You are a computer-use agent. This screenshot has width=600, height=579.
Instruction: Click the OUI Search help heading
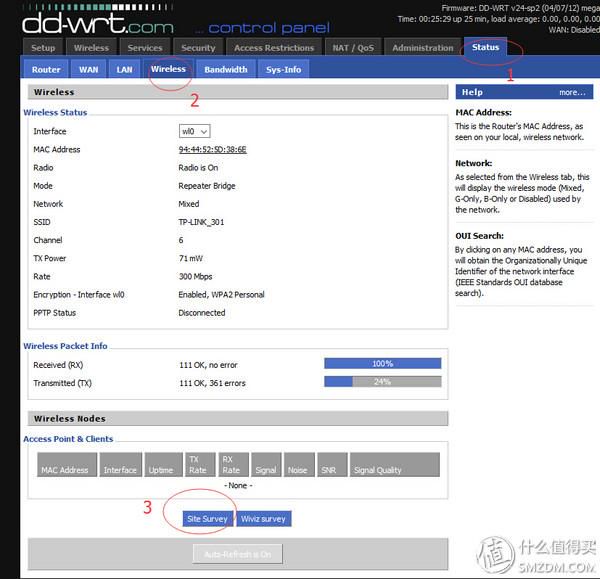(479, 236)
